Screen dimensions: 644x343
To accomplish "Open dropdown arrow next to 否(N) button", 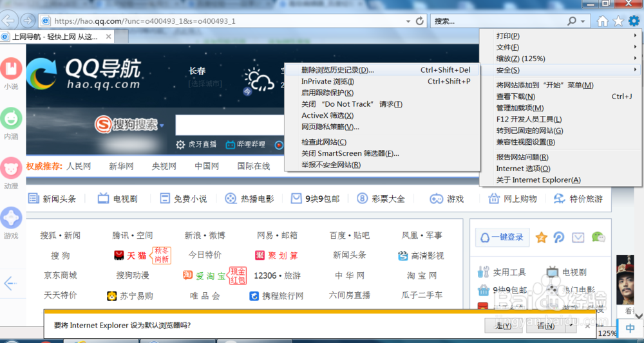I will click(571, 326).
